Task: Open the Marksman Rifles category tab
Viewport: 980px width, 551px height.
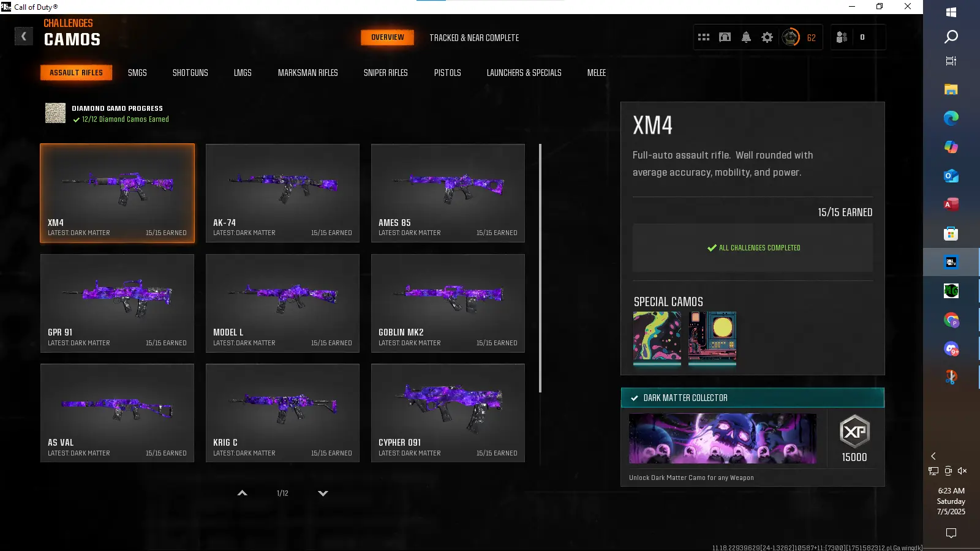Action: [308, 73]
